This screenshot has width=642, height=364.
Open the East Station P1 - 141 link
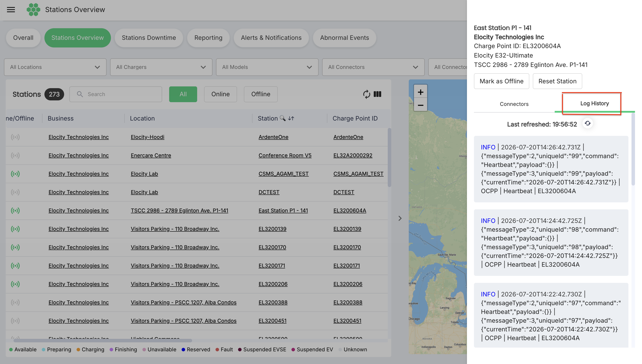(283, 210)
